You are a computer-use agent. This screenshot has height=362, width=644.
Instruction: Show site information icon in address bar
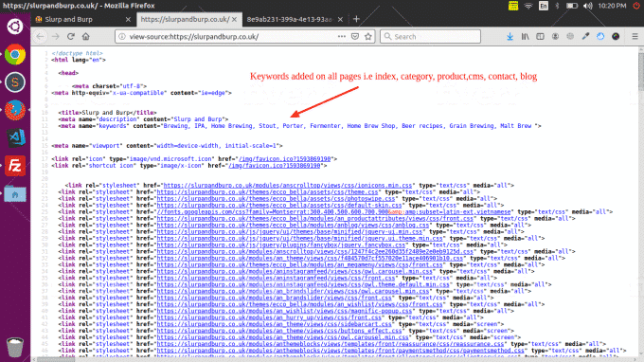(122, 37)
